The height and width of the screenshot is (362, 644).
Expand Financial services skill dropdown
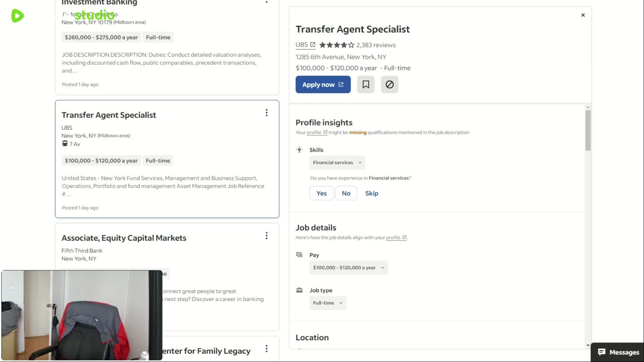[337, 162]
